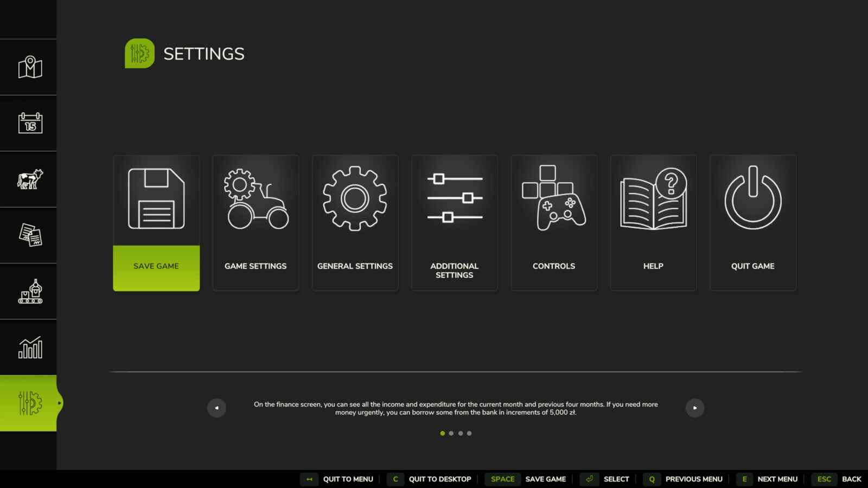
Task: Click the power icon to Quit Game
Action: click(753, 198)
